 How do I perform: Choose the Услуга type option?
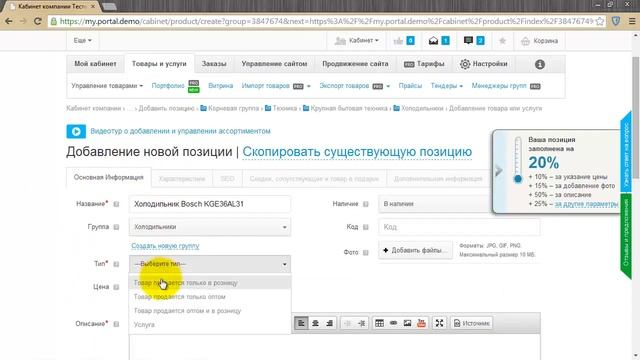[x=210, y=324]
